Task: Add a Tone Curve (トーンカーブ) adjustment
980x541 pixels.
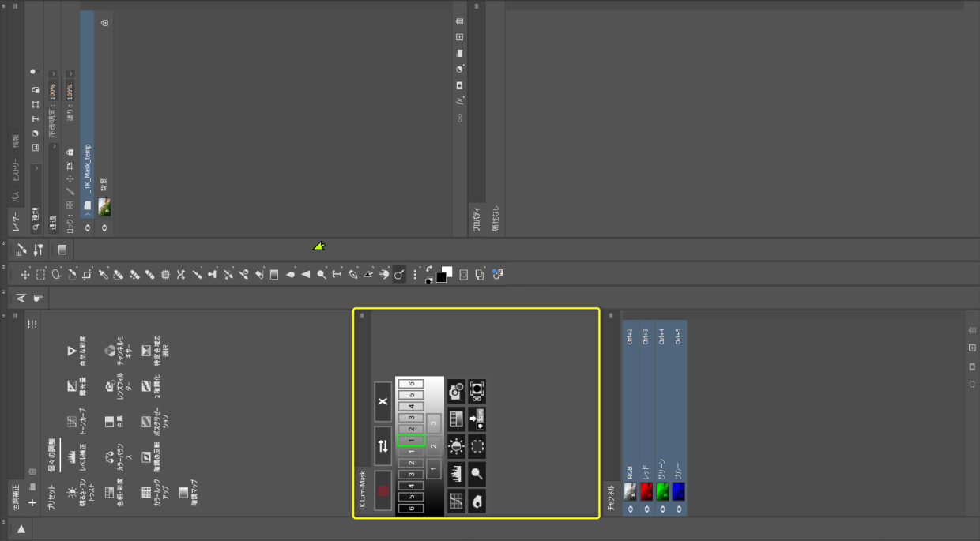Action: 72,422
